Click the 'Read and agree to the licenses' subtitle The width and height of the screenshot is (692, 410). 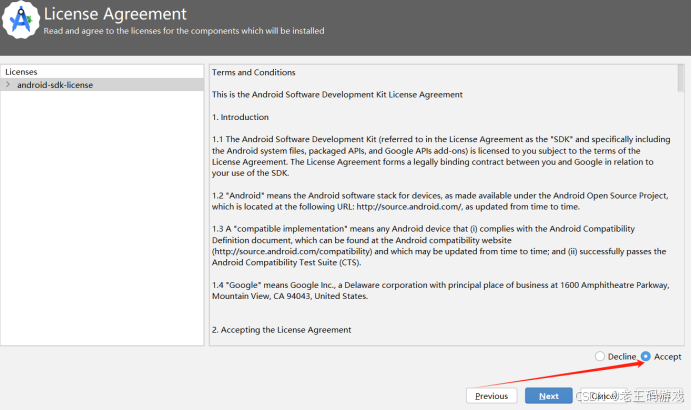(184, 31)
